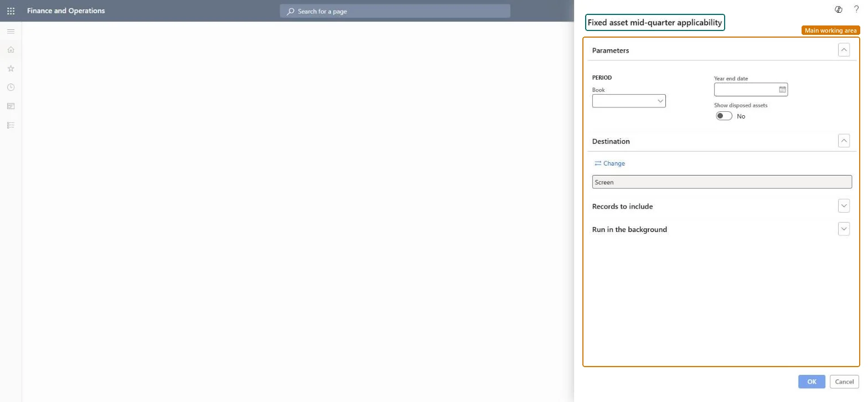Open Recent clock in the sidebar
The image size is (868, 402).
11,87
